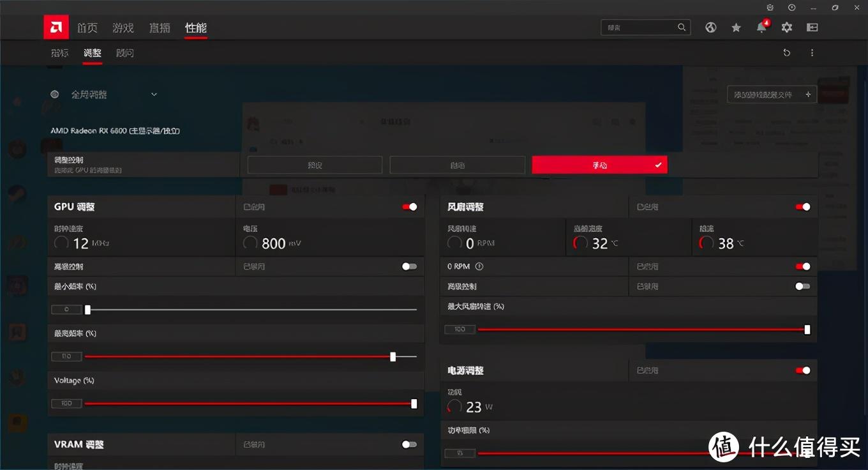Go to the 首页 home tab
868x470 pixels.
(87, 27)
